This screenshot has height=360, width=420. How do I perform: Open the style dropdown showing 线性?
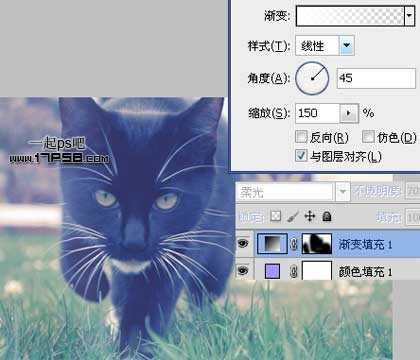[325, 45]
